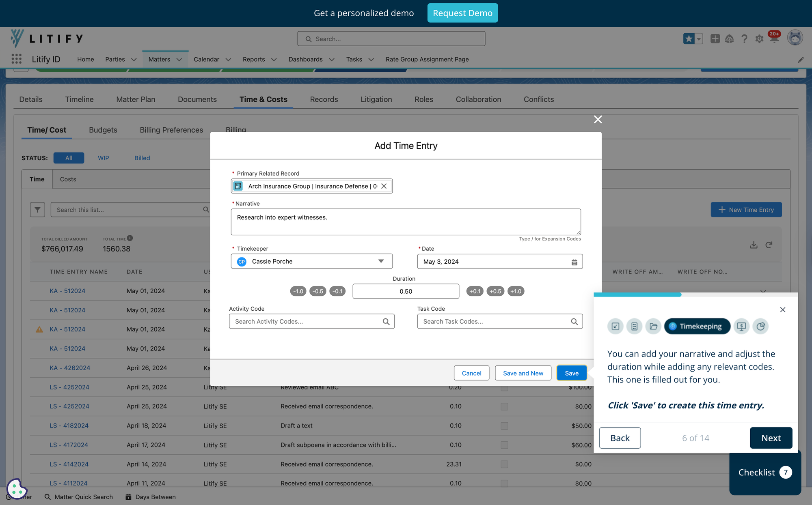Refresh the time entry list
The height and width of the screenshot is (505, 812).
coord(769,245)
